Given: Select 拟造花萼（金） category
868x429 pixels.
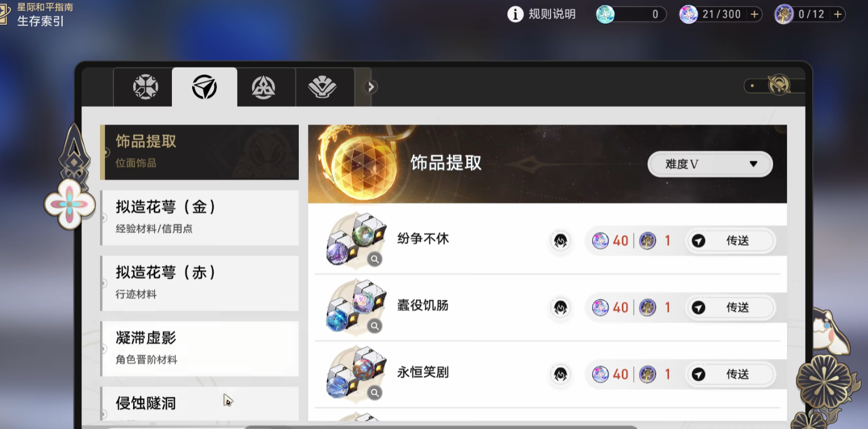Looking at the screenshot, I should click(x=199, y=218).
